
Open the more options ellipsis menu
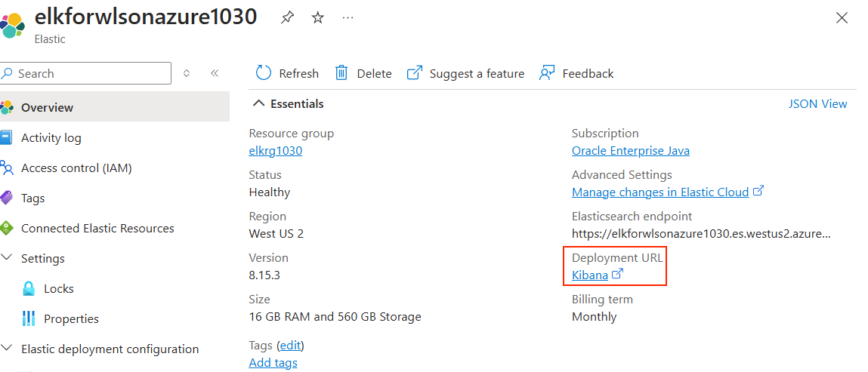click(x=348, y=17)
